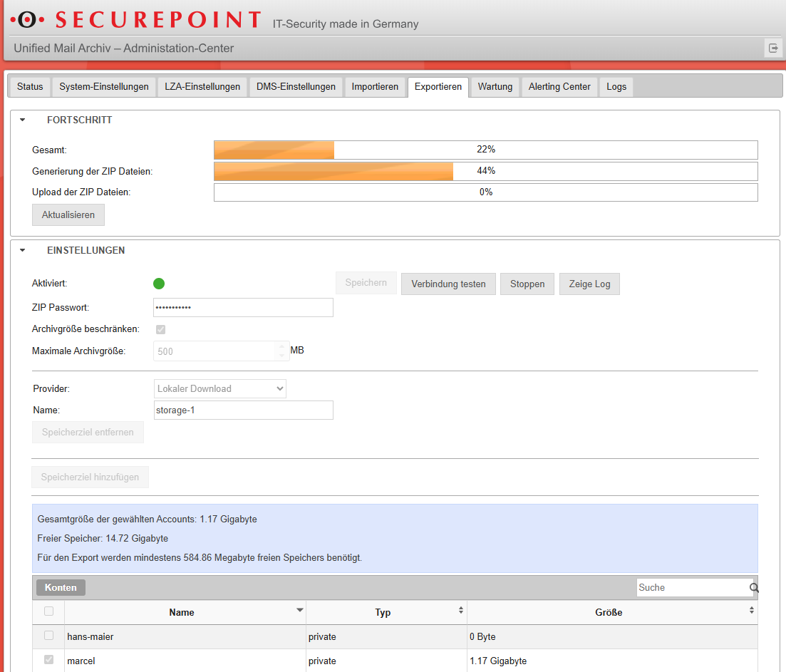The width and height of the screenshot is (786, 672).
Task: Click the Upload der ZIP Dateien progress bar
Action: (486, 192)
